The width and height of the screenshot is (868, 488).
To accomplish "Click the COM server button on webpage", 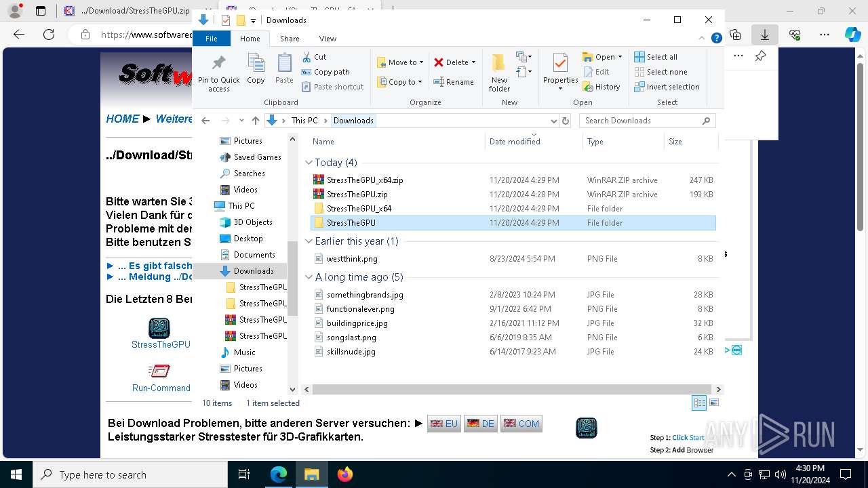I will (521, 424).
